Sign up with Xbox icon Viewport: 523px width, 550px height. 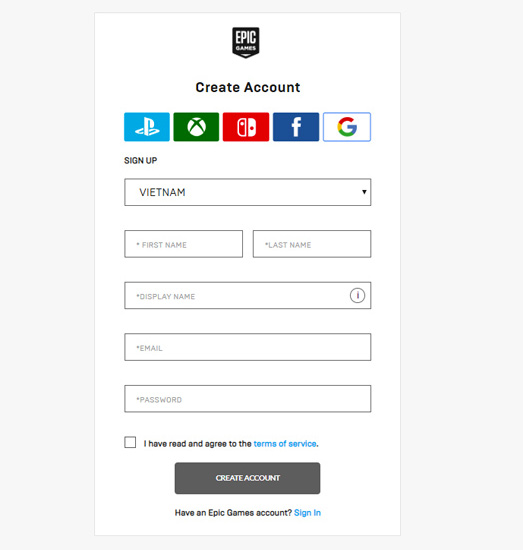(x=196, y=127)
